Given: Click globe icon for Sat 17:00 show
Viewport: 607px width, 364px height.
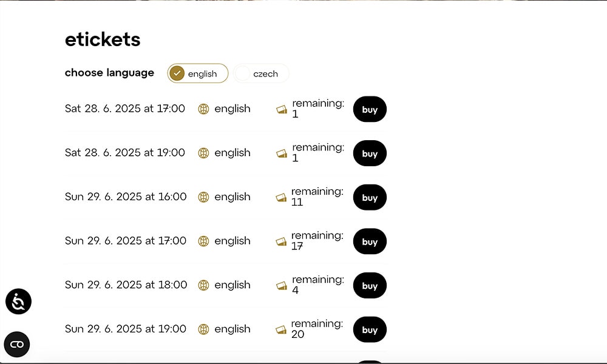Looking at the screenshot, I should click(x=203, y=109).
